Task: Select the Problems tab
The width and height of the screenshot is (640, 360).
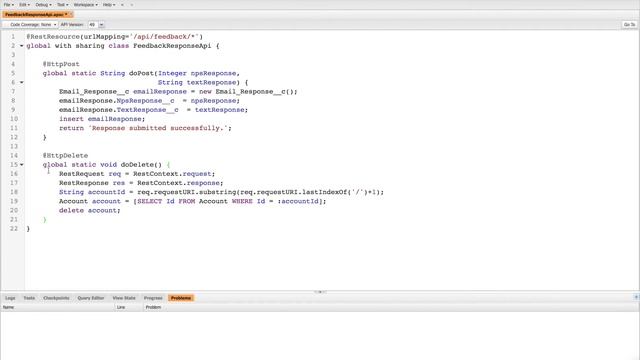Action: pyautogui.click(x=181, y=298)
